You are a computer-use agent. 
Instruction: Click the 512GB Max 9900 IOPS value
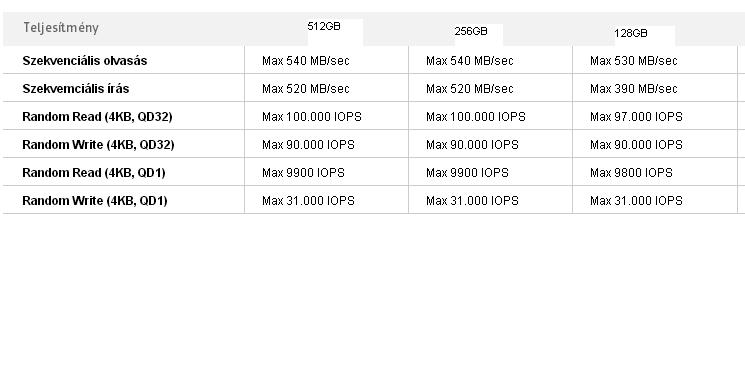[x=303, y=173]
